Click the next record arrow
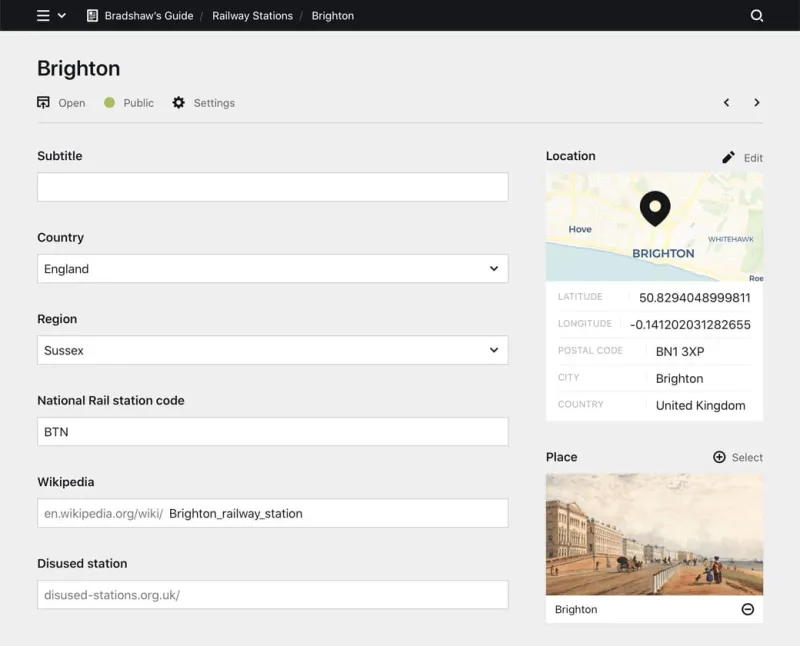The height and width of the screenshot is (646, 800). click(757, 102)
